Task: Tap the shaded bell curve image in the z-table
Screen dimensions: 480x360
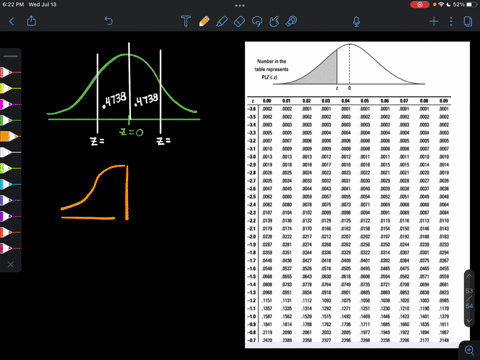Action: [349, 65]
